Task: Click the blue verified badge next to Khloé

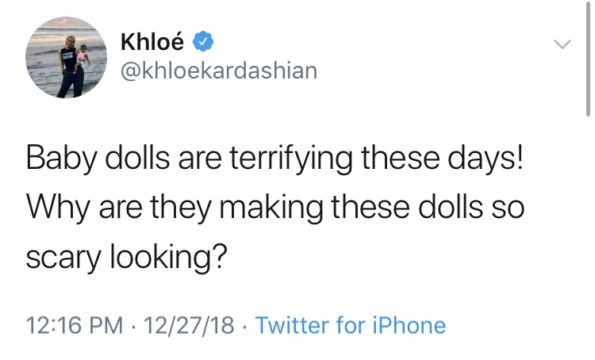Action: [204, 41]
